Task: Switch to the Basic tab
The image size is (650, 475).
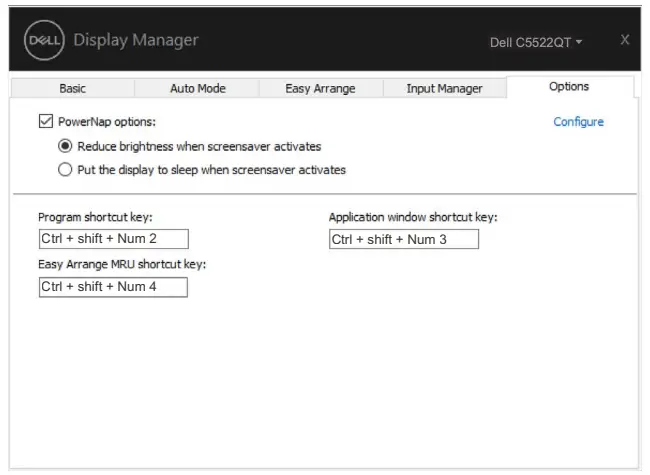Action: (x=72, y=89)
